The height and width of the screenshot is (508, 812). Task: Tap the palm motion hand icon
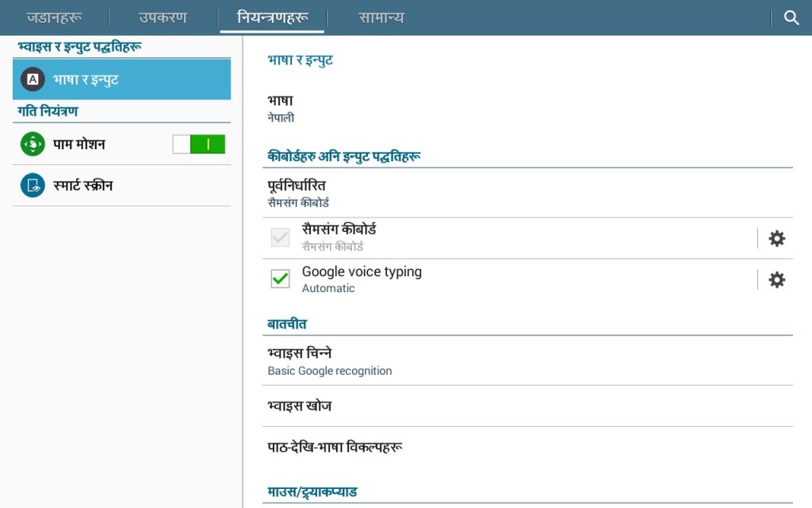pos(32,145)
